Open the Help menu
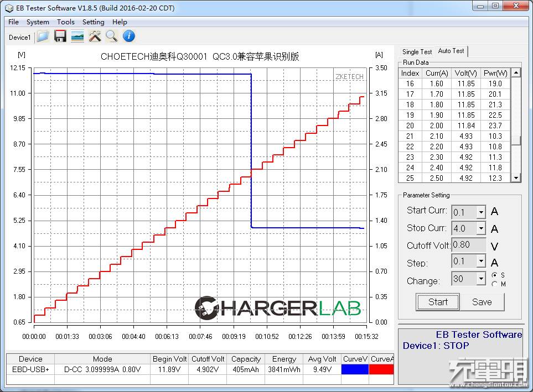Image resolution: width=533 pixels, height=392 pixels. click(x=120, y=22)
